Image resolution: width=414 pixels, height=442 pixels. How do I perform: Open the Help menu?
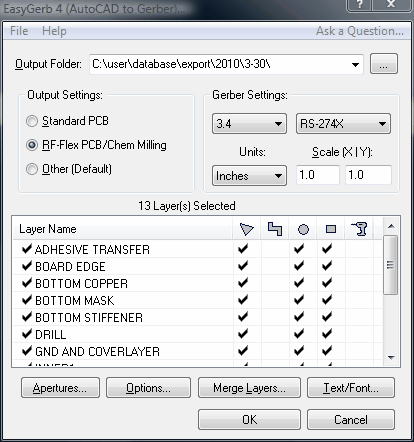click(x=54, y=31)
